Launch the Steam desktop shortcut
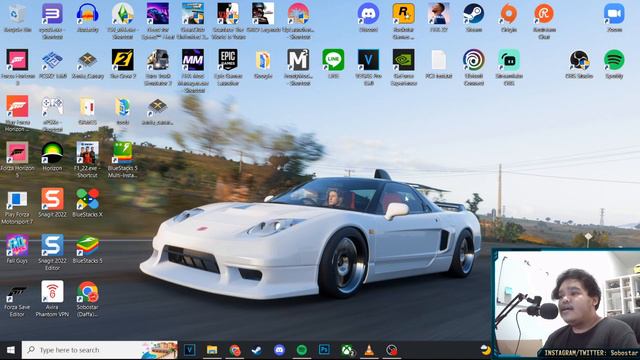 click(473, 17)
